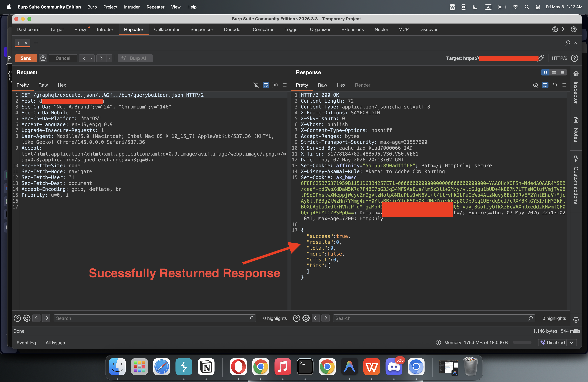
Task: Open All issues
Action: 55,343
